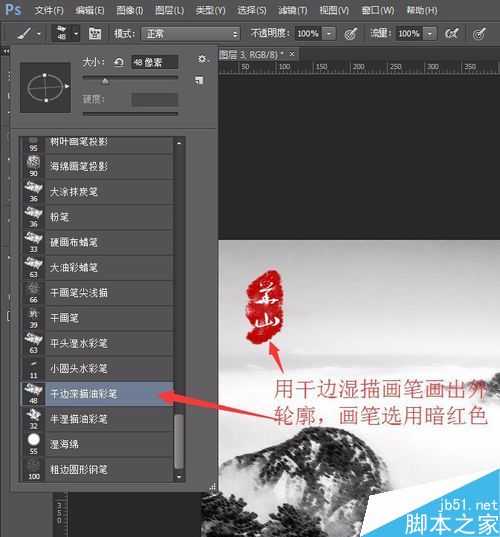Create new brush preset icon
Screen dimensions: 500x537
(199, 80)
